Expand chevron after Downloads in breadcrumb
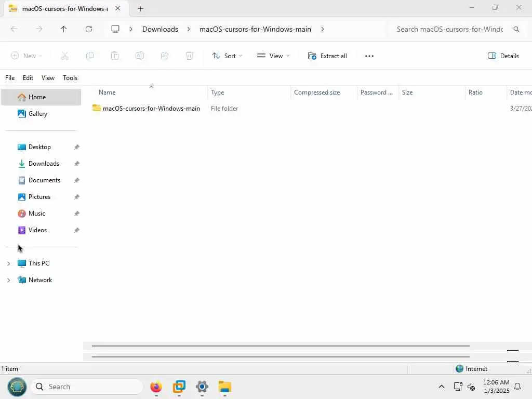 189,29
